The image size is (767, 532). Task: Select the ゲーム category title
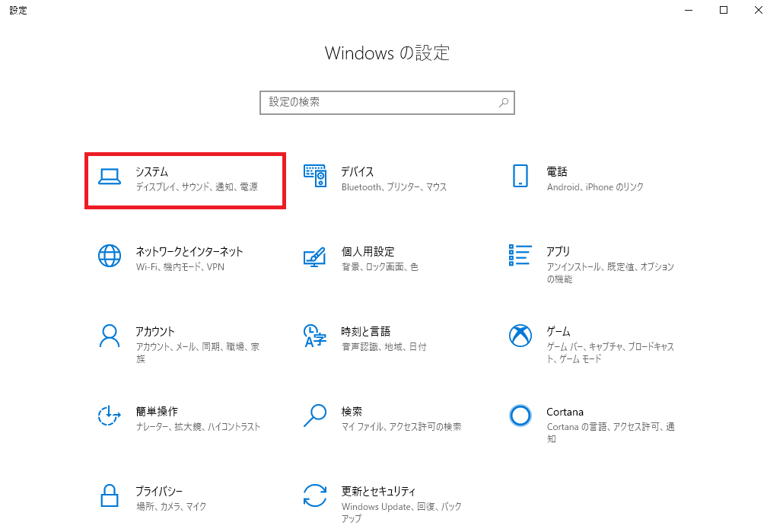point(559,331)
